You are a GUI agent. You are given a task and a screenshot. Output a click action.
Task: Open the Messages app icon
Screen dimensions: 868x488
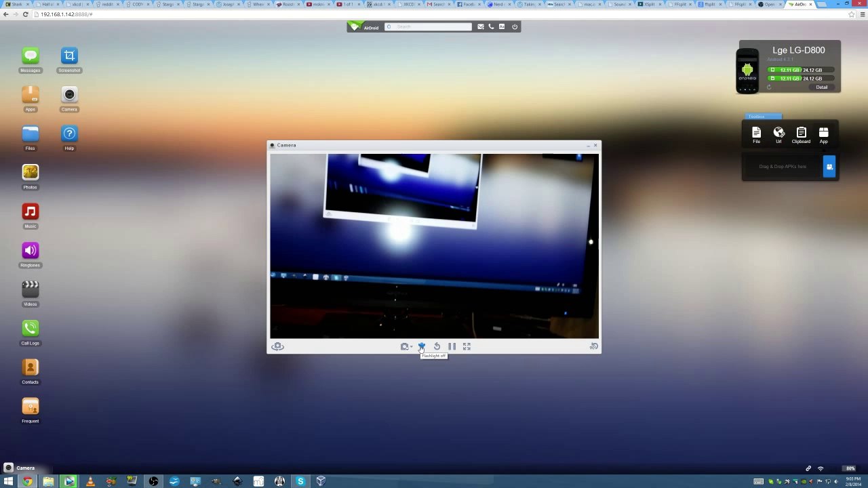[30, 56]
